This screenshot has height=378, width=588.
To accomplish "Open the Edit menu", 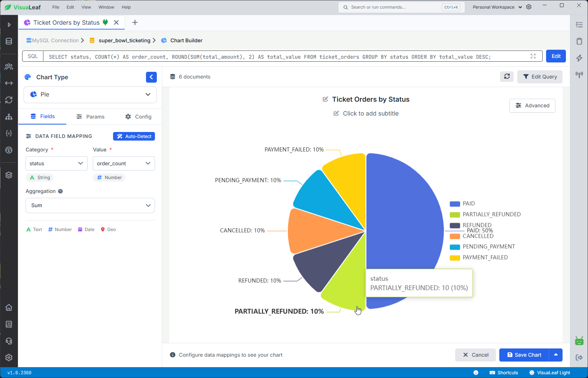I will (x=70, y=7).
